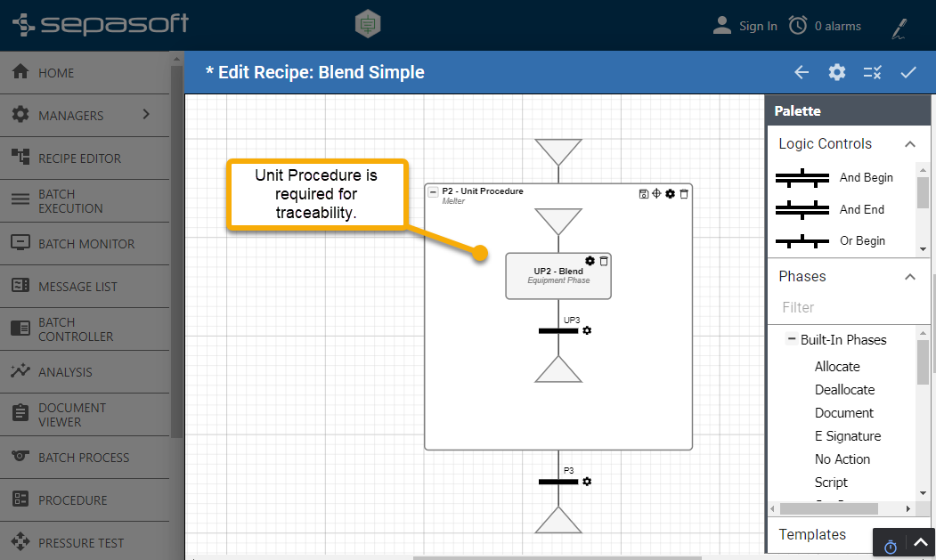Collapse the P2 Unit Procedure box
The image size is (936, 560).
[434, 192]
